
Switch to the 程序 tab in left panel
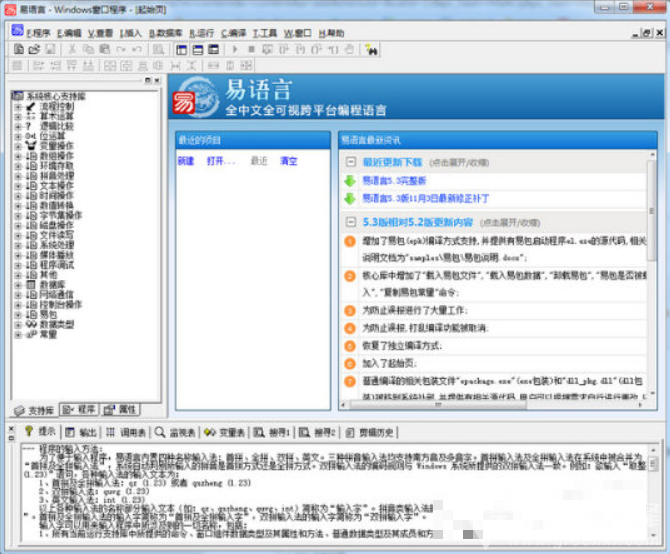point(79,410)
